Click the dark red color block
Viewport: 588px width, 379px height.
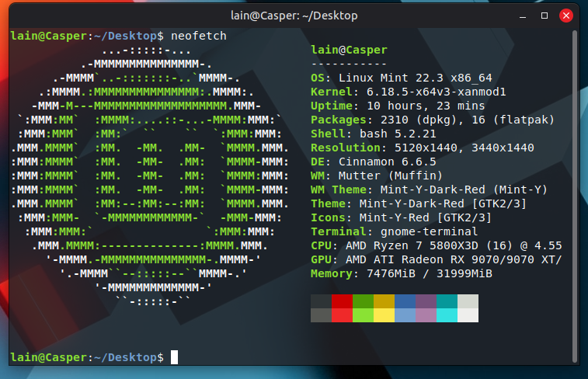pos(342,301)
